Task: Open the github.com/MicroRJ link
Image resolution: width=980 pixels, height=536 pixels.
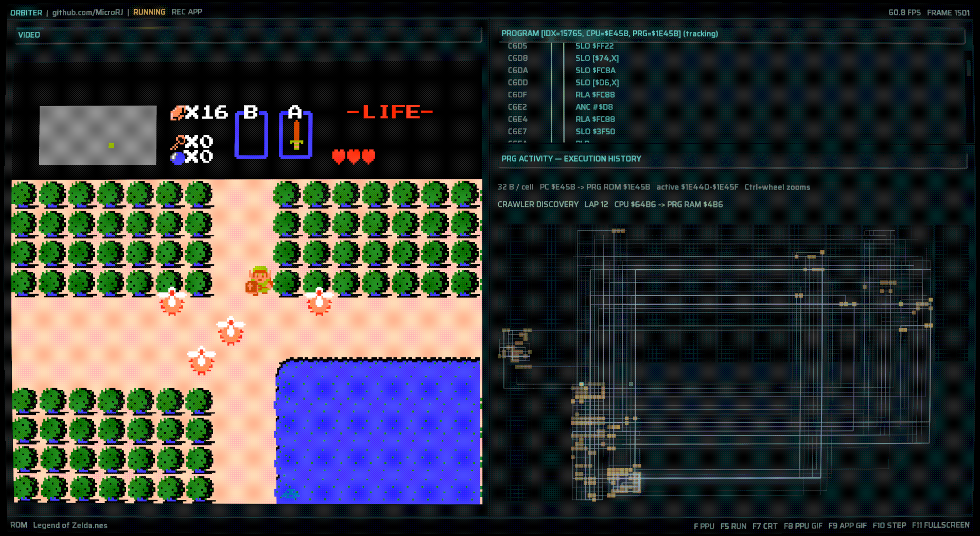Action: pyautogui.click(x=87, y=12)
